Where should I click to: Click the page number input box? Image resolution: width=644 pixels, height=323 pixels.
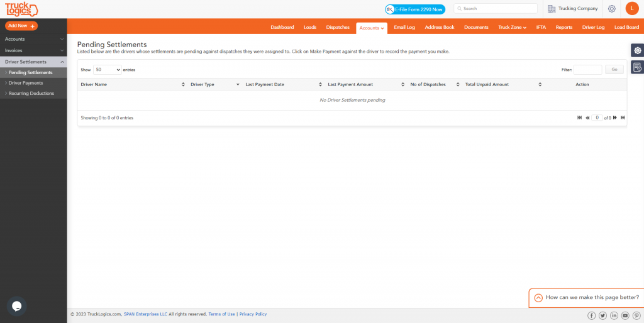point(597,118)
